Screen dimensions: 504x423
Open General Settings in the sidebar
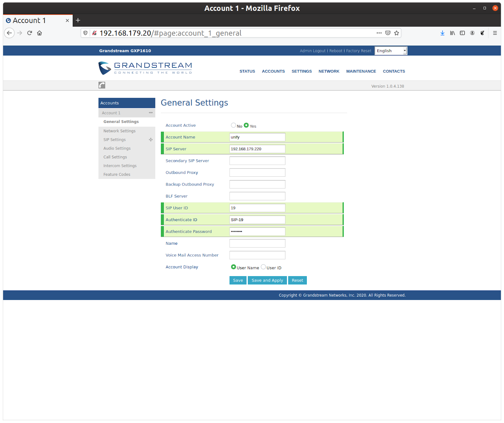point(121,122)
